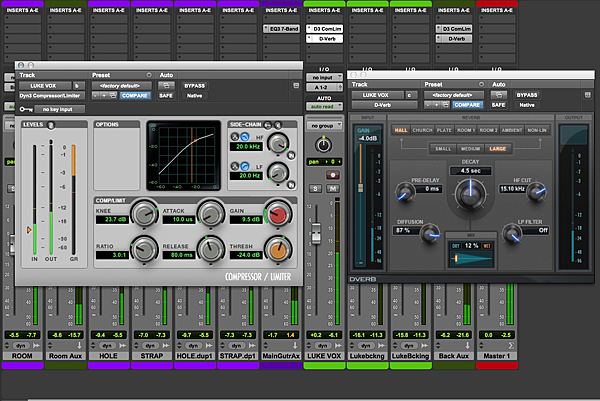Open factory default preset menu in Compressor
600x401 pixels.
click(122, 86)
